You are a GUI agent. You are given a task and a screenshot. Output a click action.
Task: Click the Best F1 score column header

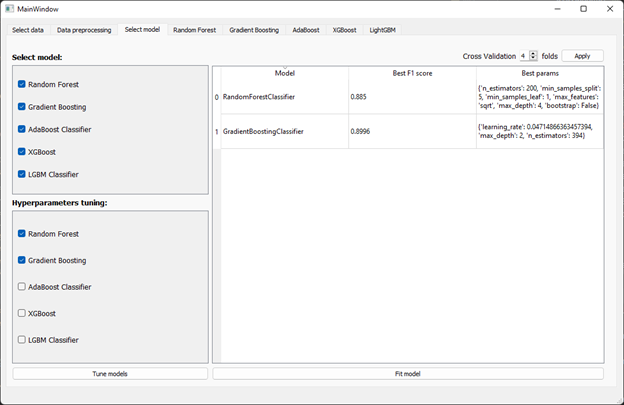[412, 73]
